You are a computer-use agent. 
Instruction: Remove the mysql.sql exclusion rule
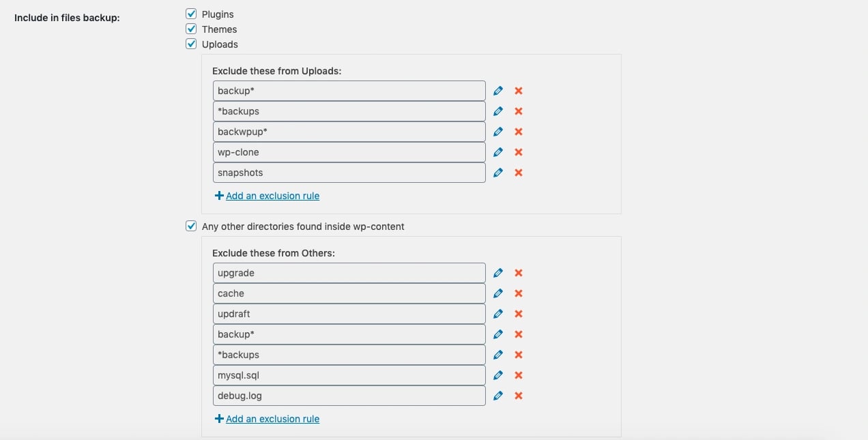(519, 375)
